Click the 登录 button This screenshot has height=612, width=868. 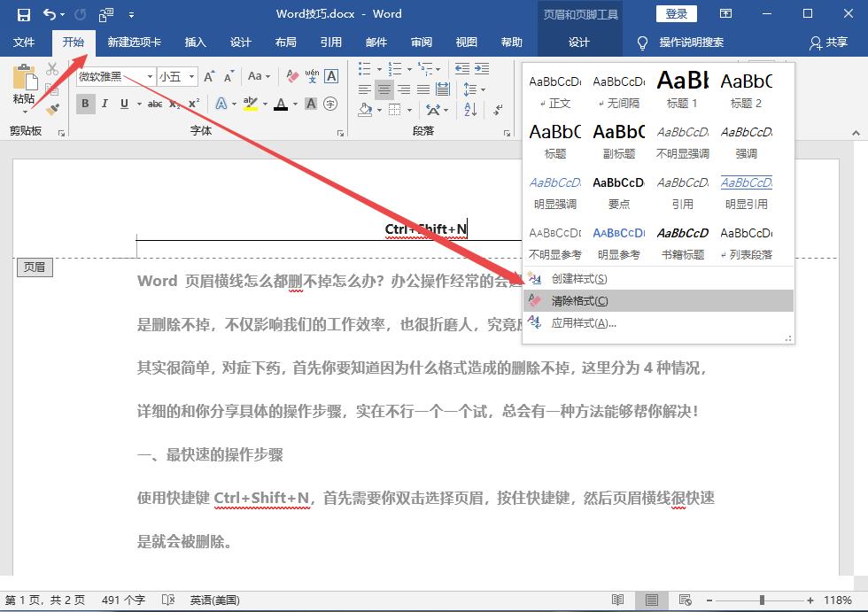(x=675, y=13)
